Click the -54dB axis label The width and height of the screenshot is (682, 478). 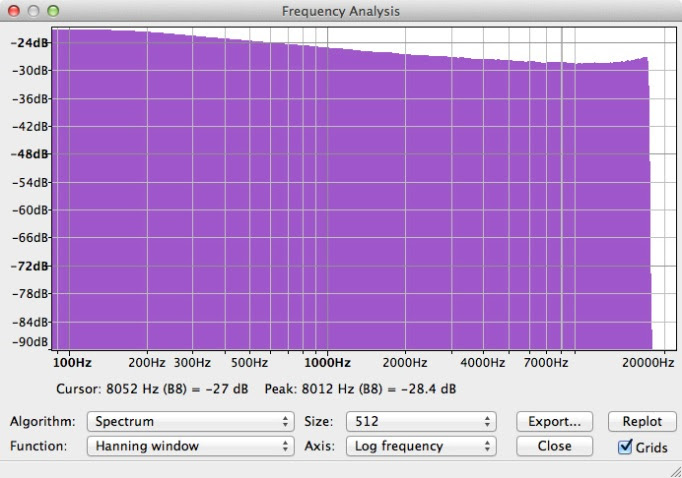[x=30, y=182]
